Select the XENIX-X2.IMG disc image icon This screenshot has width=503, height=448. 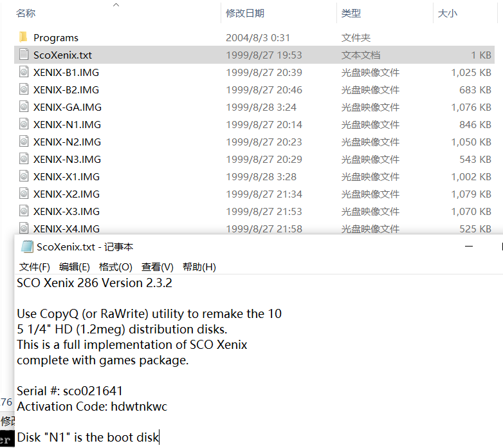pos(24,193)
